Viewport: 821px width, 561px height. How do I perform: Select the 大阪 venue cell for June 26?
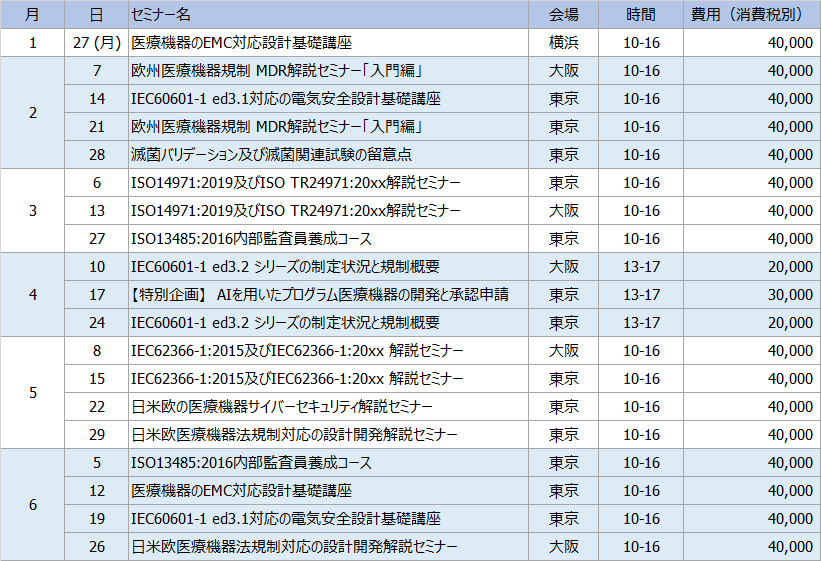pyautogui.click(x=564, y=547)
